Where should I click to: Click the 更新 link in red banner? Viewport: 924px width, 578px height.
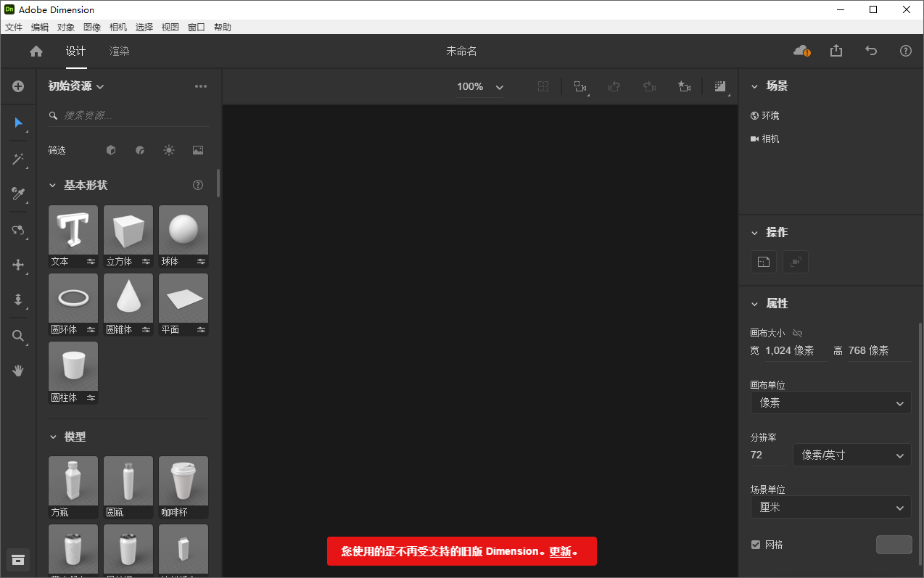point(561,551)
